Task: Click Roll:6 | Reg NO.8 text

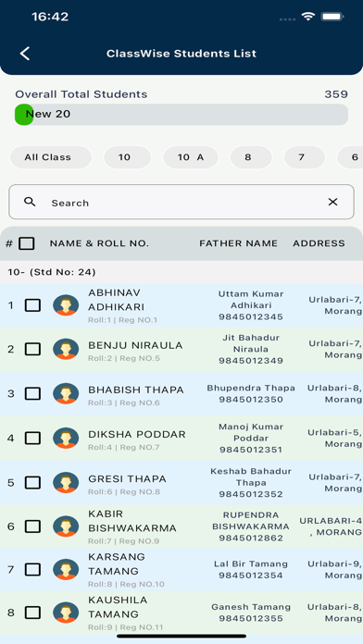Action: pyautogui.click(x=124, y=492)
